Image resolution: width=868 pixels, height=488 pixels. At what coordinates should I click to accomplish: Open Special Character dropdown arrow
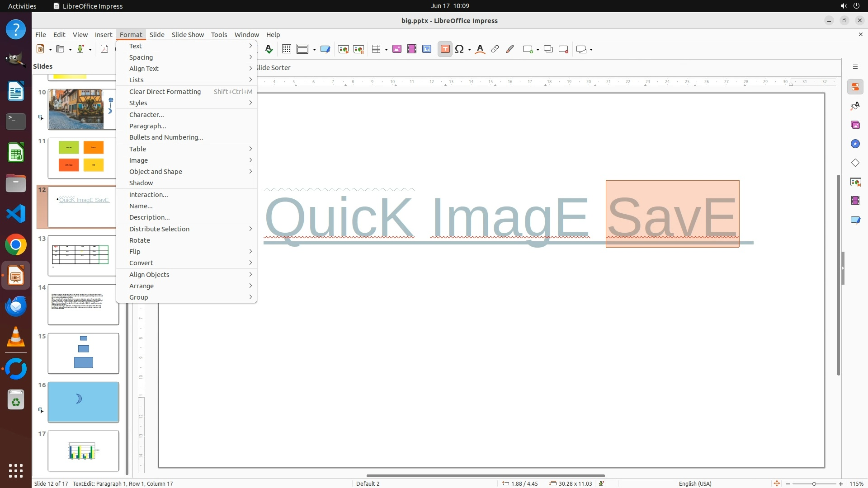[x=469, y=50]
